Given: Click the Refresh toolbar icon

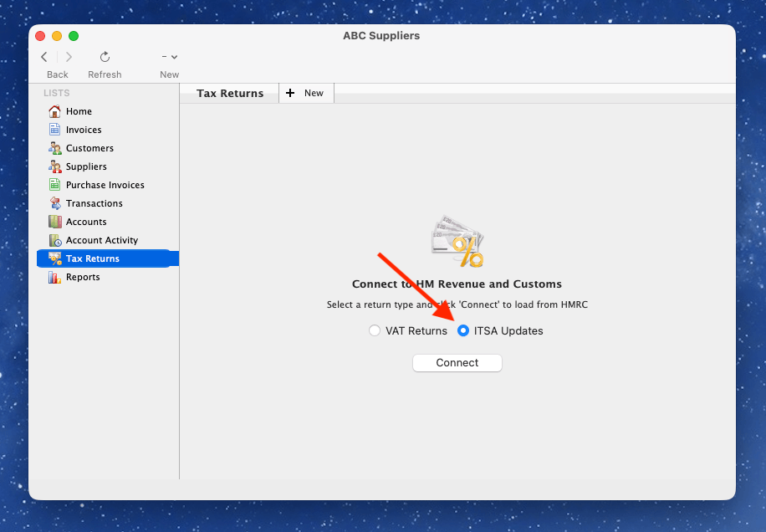Looking at the screenshot, I should pyautogui.click(x=105, y=57).
